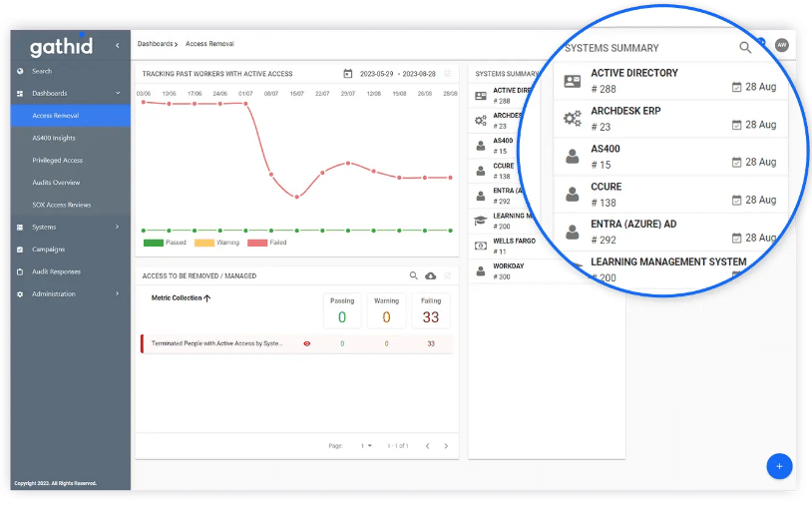Click the 1 - 1 of 1 pagination text
The width and height of the screenshot is (812, 519).
[x=398, y=446]
